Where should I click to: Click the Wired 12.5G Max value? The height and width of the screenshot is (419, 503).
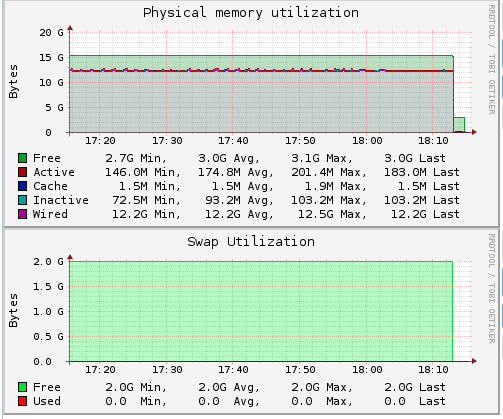tap(332, 214)
